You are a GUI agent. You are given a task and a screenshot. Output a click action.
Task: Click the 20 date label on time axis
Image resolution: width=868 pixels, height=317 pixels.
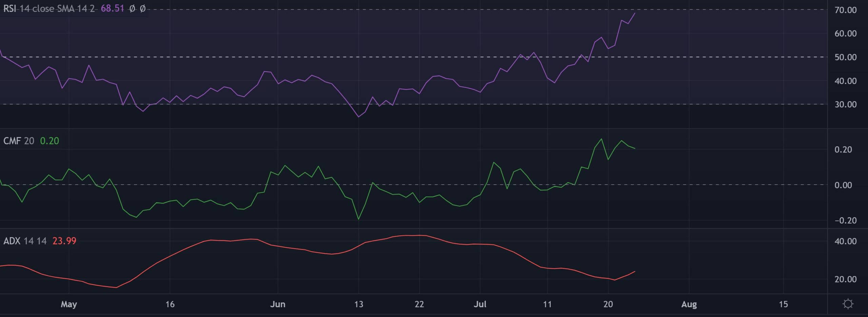pos(608,304)
